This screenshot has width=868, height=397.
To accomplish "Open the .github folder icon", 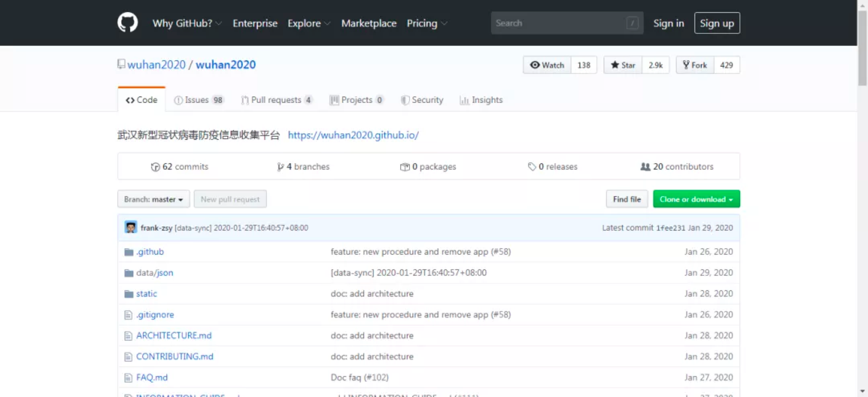I will 129,252.
